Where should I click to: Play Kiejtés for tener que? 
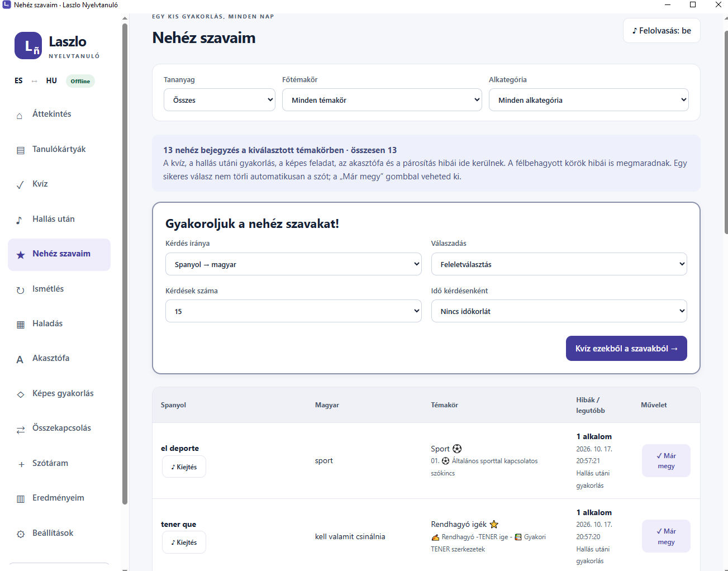(x=184, y=543)
